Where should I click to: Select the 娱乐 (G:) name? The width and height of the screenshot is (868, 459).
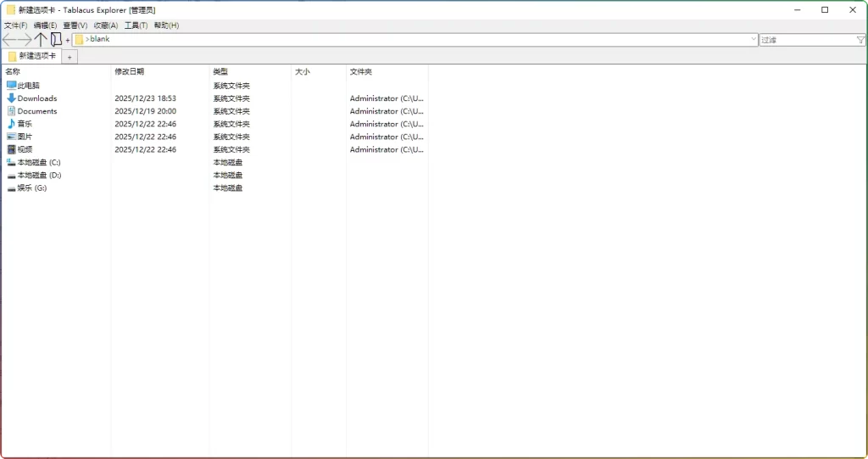tap(32, 188)
